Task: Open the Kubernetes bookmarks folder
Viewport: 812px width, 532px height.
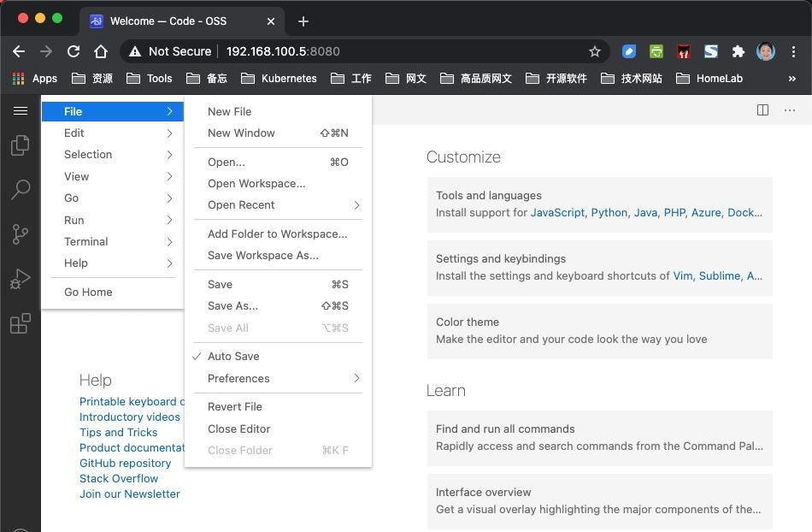Action: click(279, 78)
